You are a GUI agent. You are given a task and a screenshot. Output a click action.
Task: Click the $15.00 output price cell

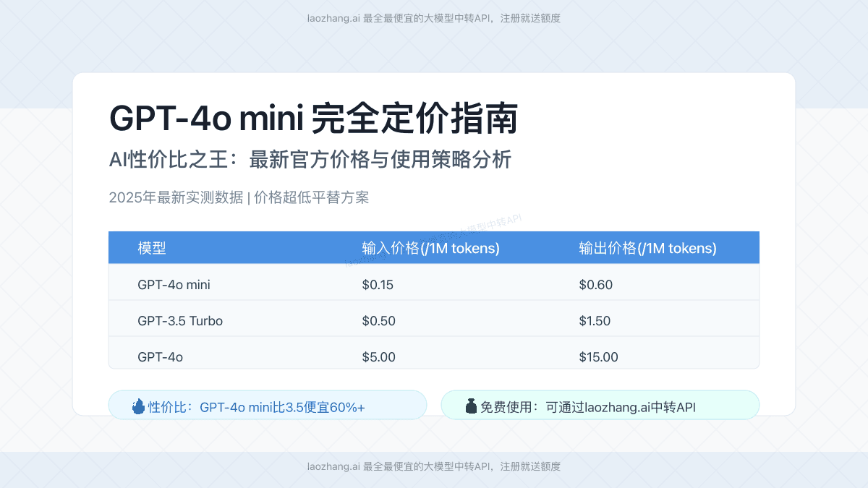pyautogui.click(x=599, y=357)
